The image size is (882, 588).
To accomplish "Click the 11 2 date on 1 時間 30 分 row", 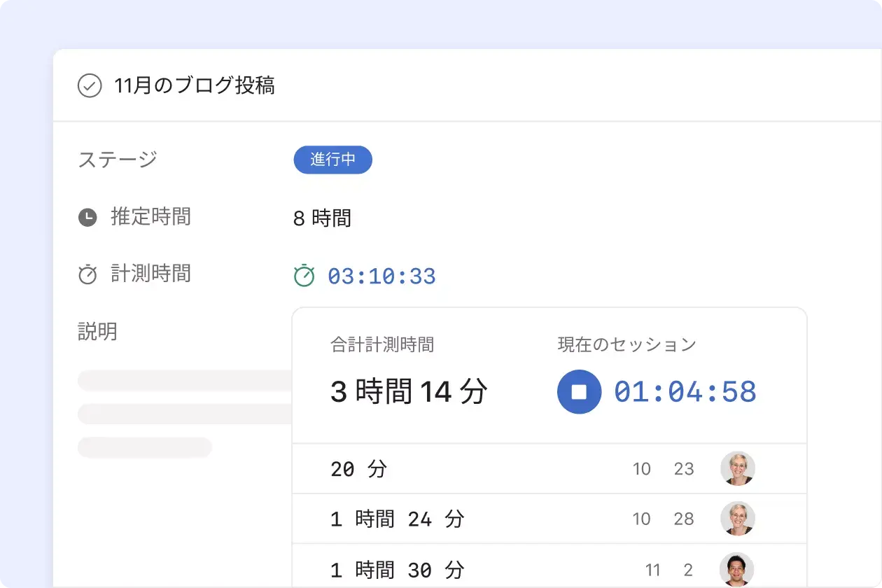I will point(669,570).
